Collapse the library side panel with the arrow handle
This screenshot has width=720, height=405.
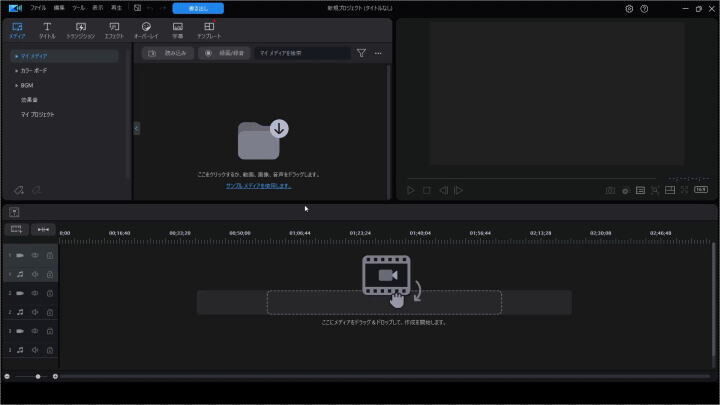[136, 128]
